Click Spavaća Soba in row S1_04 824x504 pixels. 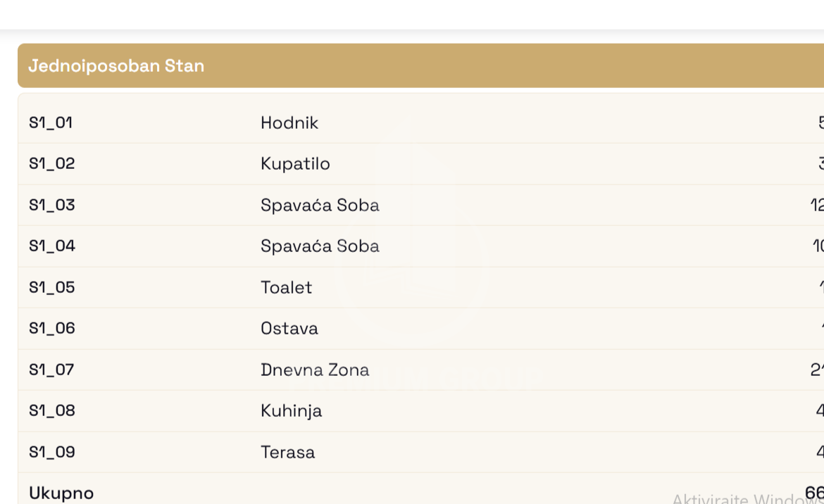[320, 246]
